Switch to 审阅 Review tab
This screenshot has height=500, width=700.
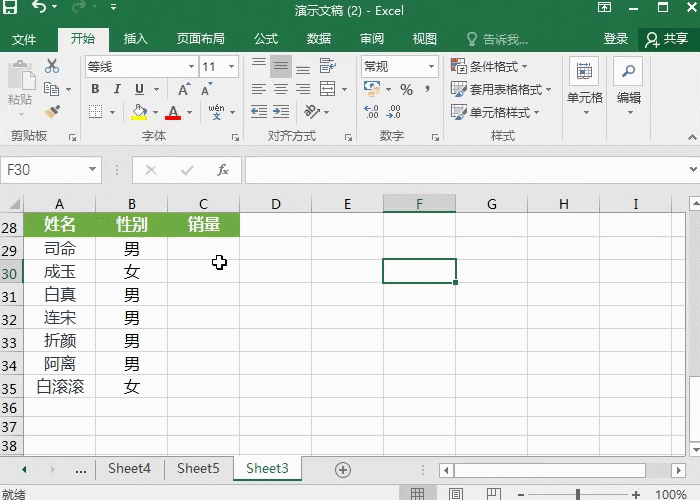pyautogui.click(x=371, y=39)
